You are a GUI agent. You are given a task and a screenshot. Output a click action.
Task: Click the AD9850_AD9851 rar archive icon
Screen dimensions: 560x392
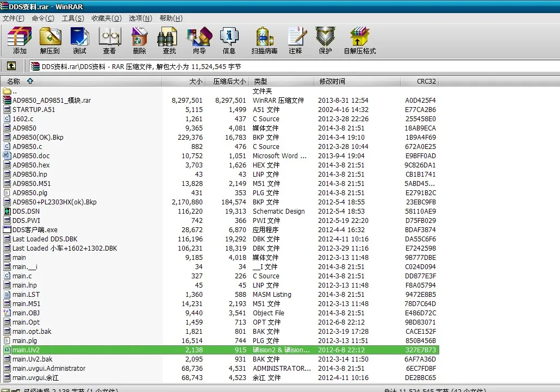(x=7, y=101)
